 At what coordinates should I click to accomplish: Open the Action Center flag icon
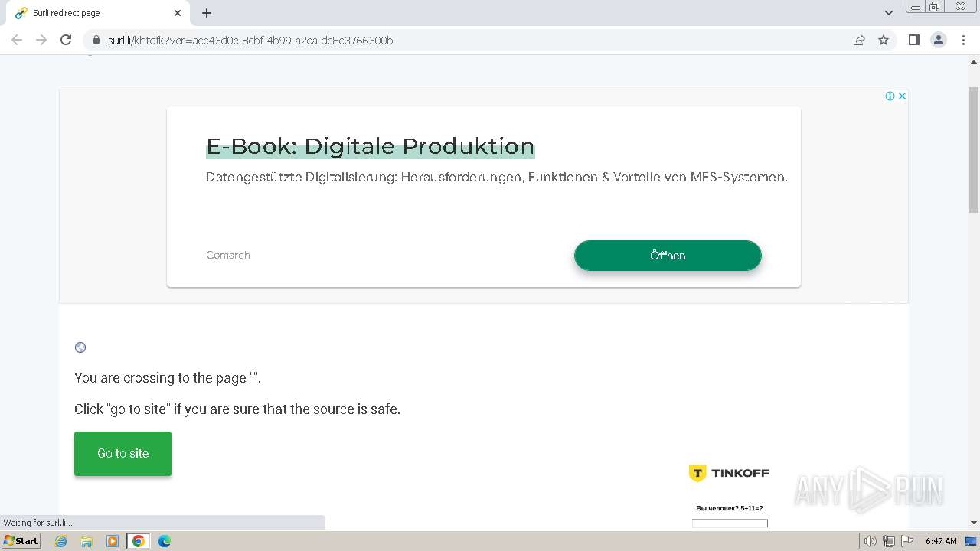pyautogui.click(x=907, y=541)
